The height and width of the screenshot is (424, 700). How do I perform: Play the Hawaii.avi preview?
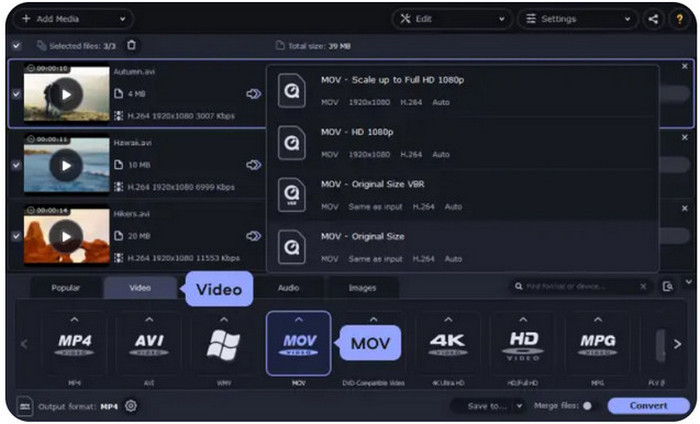(x=66, y=165)
